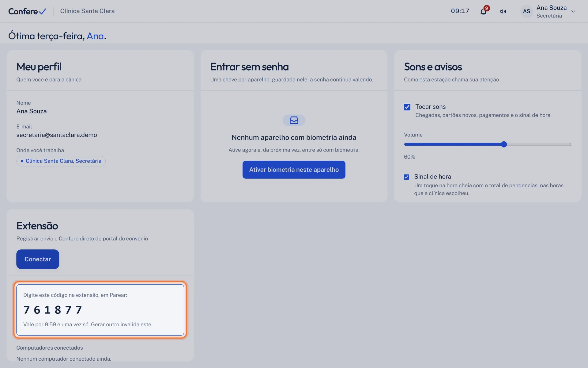Image resolution: width=588 pixels, height=368 pixels.
Task: Click 'Nenhum computador conectado ainda.' text
Action: [x=64, y=358]
